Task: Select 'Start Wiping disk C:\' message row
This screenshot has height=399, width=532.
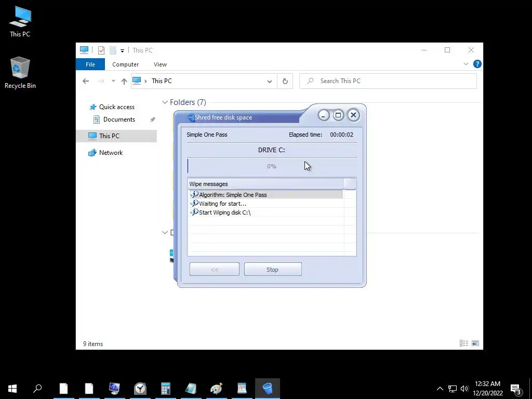Action: [x=265, y=212]
